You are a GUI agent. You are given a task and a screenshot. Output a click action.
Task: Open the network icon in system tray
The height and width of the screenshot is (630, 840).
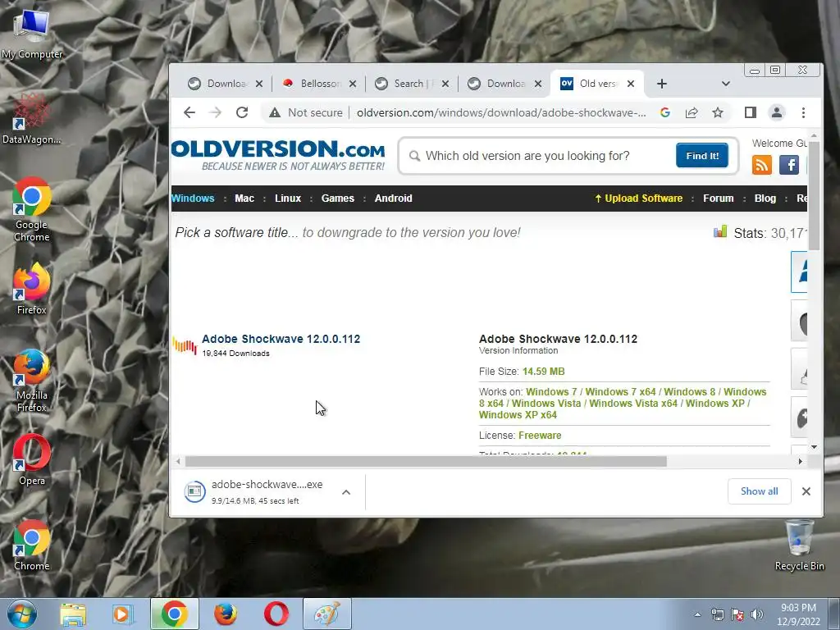(x=717, y=614)
